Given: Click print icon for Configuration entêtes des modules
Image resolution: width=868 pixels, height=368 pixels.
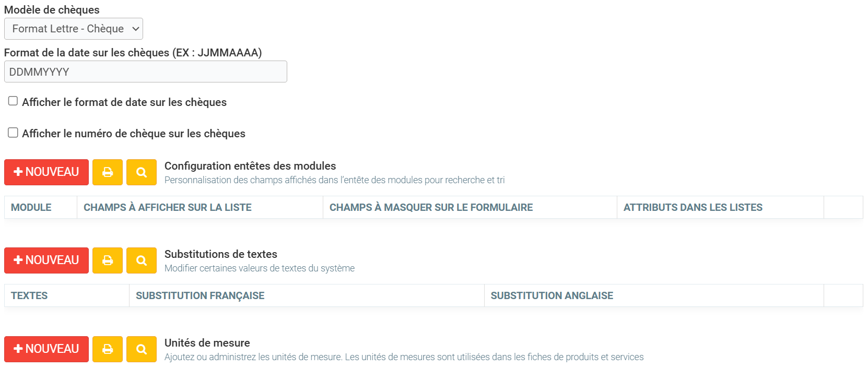Looking at the screenshot, I should [108, 172].
